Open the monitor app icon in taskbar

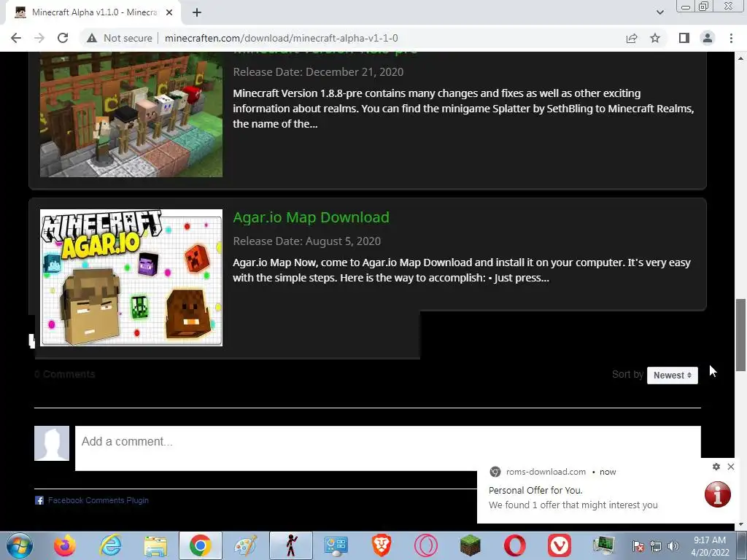click(x=603, y=545)
